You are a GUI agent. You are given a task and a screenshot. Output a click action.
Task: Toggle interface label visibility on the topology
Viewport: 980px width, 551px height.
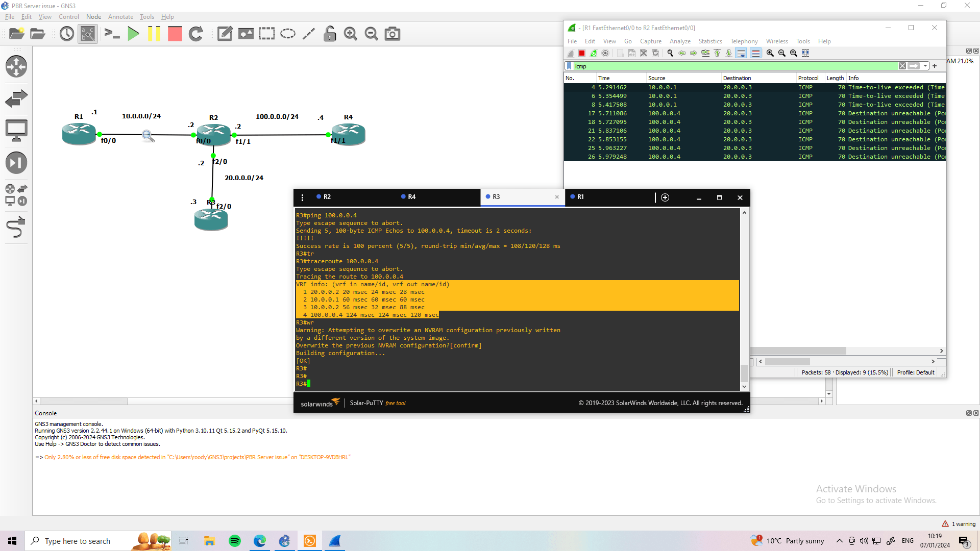coord(87,34)
